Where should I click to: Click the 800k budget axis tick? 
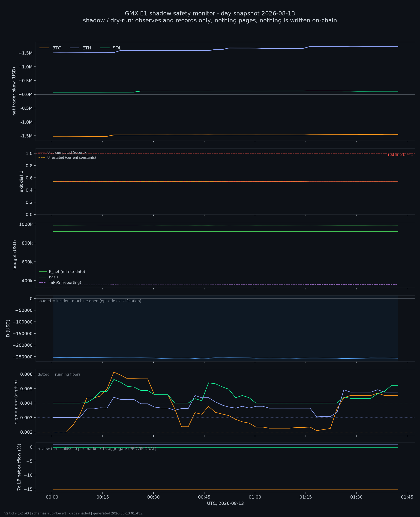27,243
